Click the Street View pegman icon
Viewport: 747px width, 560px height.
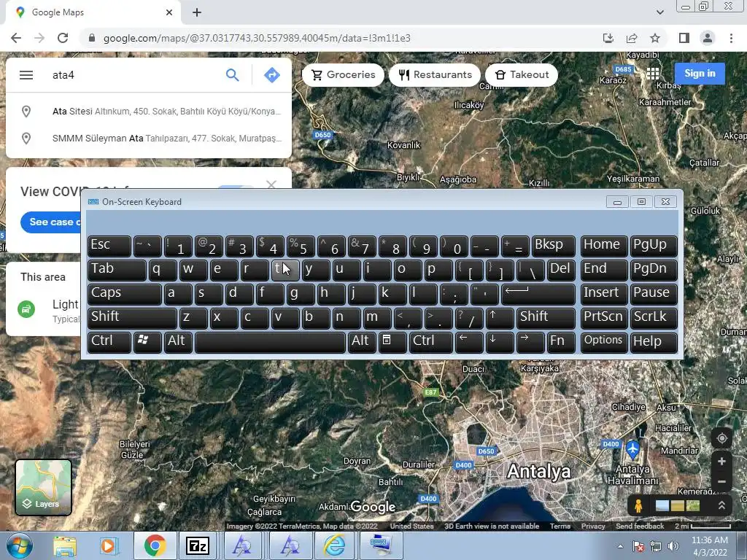(x=638, y=505)
